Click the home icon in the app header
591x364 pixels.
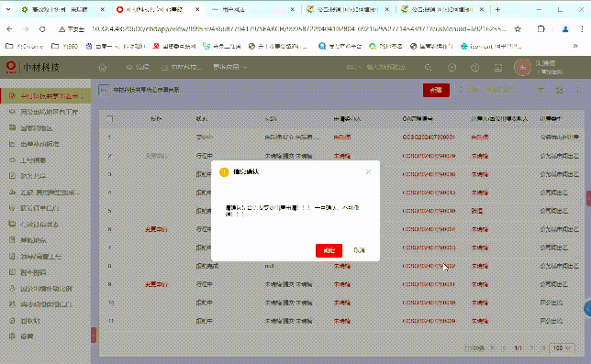[x=102, y=67]
